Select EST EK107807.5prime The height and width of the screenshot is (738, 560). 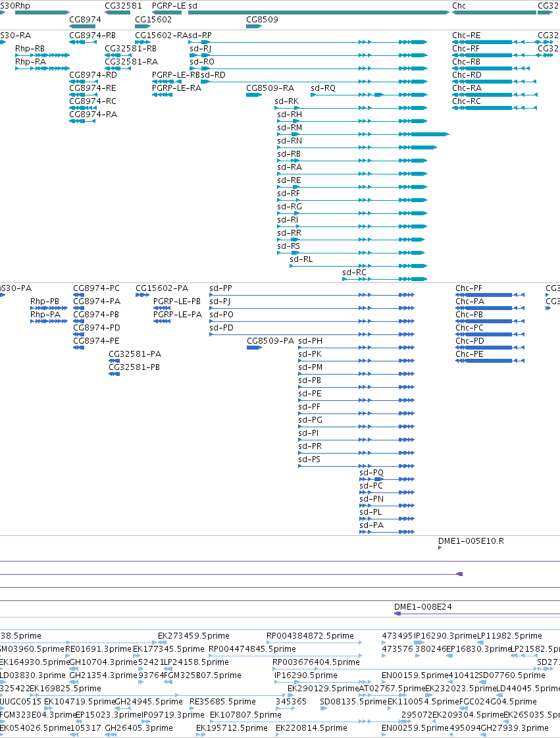pyautogui.click(x=245, y=715)
